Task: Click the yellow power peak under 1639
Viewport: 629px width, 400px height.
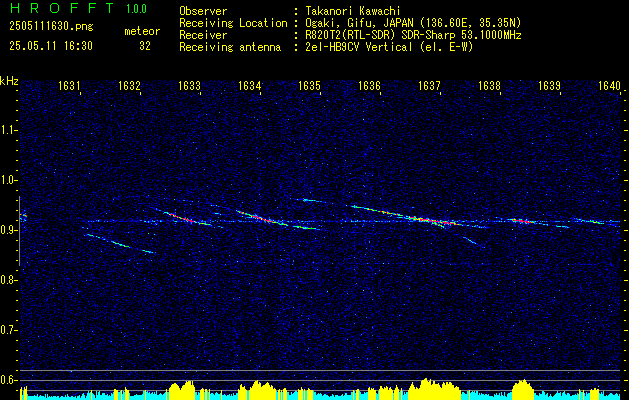Action: [523, 389]
